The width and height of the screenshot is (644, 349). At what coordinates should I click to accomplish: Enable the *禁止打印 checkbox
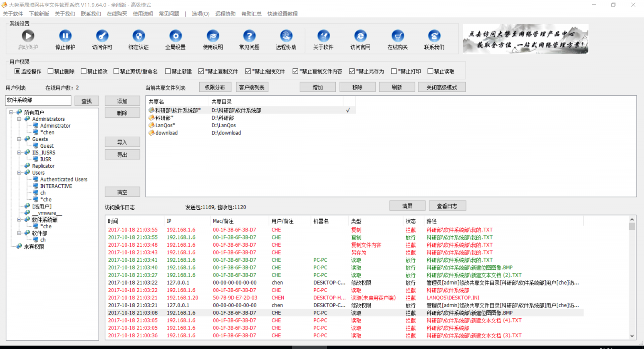pyautogui.click(x=394, y=71)
